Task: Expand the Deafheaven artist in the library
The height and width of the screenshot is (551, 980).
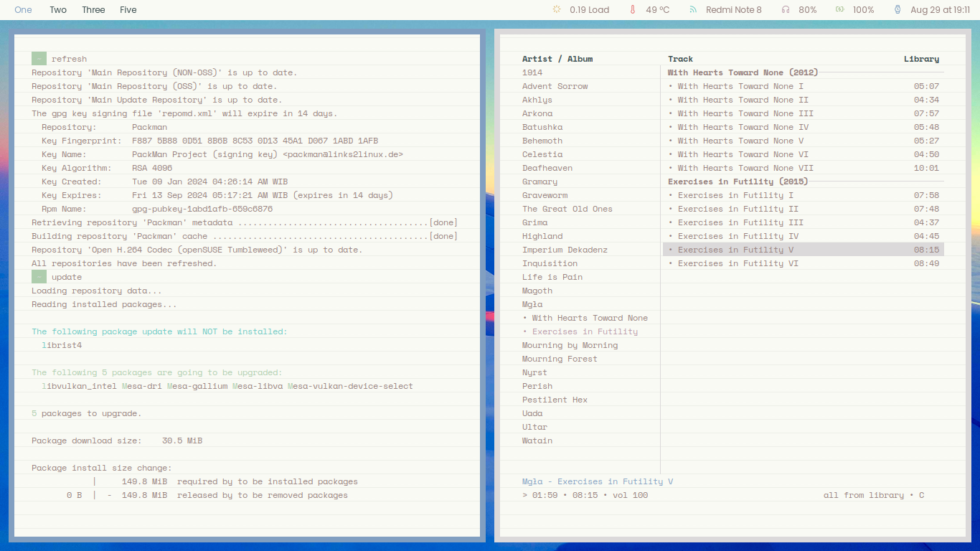Action: pyautogui.click(x=547, y=168)
